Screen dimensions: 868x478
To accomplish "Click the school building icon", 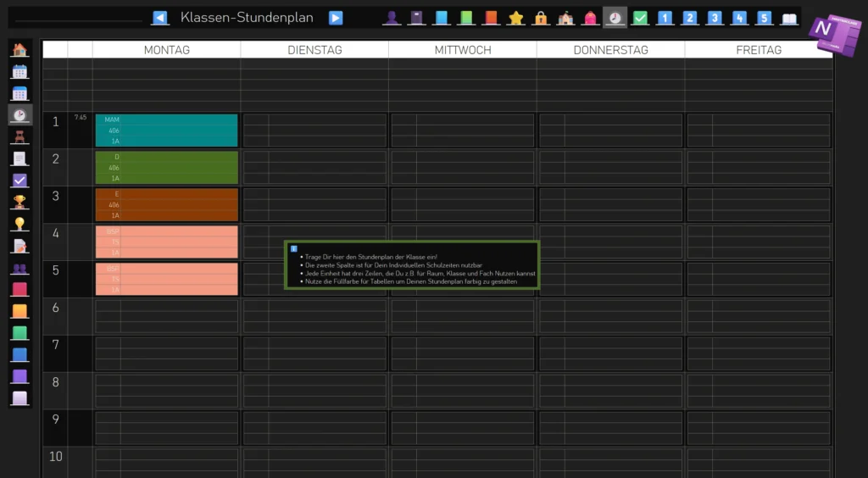I will click(565, 18).
